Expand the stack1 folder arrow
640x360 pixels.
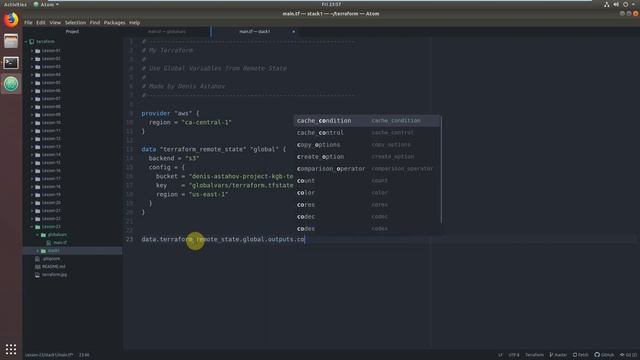click(x=38, y=251)
